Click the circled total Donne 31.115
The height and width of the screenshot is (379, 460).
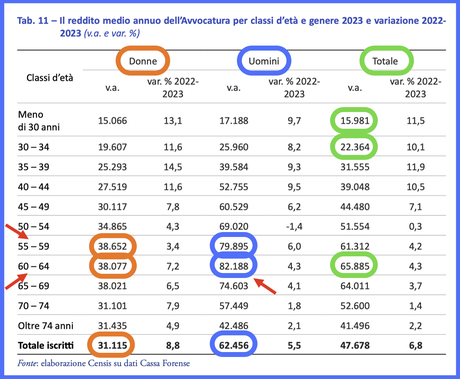click(x=112, y=345)
